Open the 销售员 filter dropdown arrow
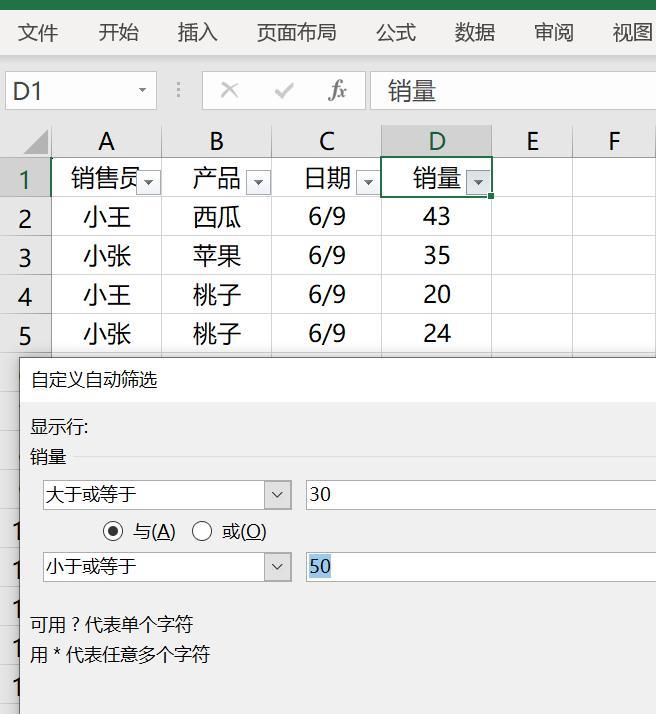 pos(148,182)
